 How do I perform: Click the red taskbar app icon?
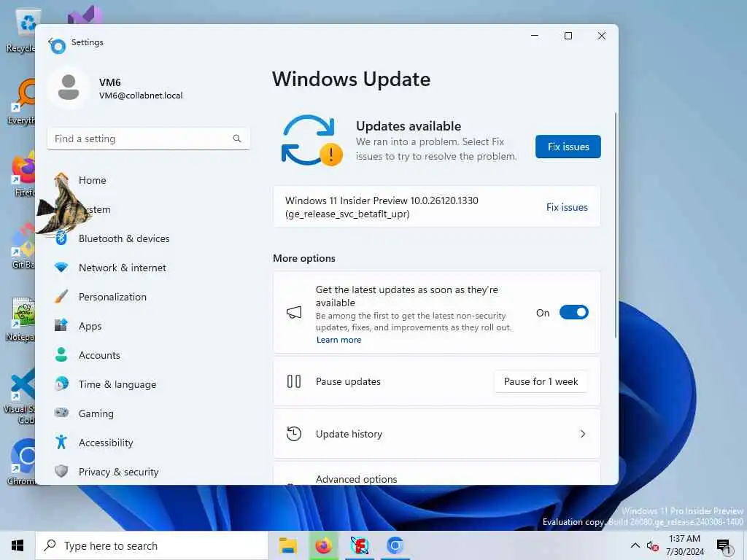tap(359, 545)
